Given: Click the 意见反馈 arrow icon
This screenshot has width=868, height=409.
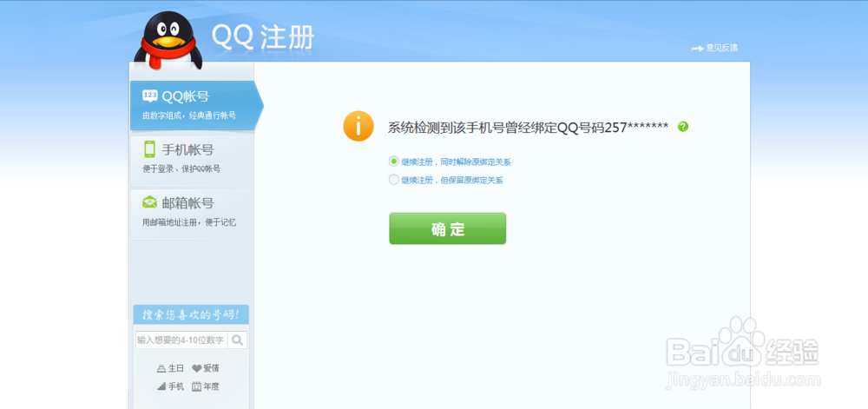Looking at the screenshot, I should (x=697, y=49).
